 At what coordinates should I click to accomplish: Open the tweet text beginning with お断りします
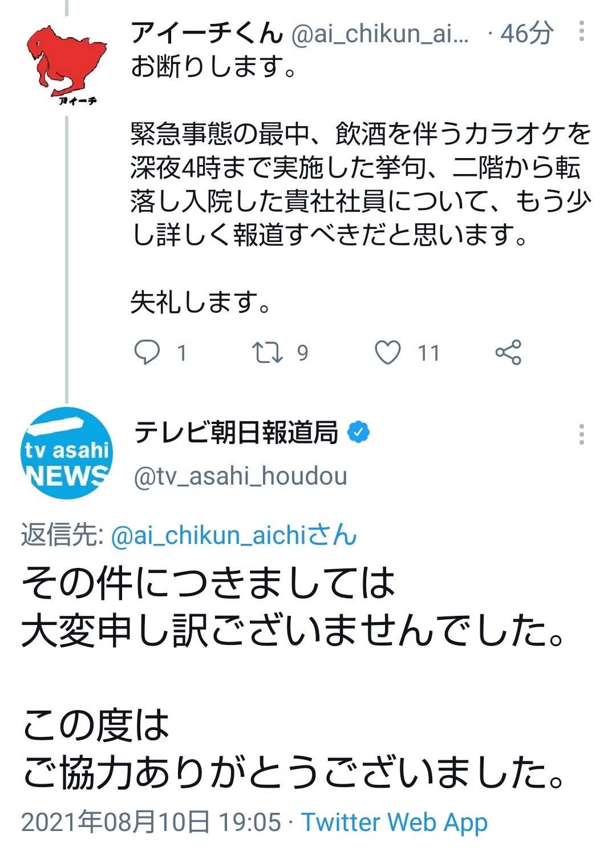pos(359,184)
